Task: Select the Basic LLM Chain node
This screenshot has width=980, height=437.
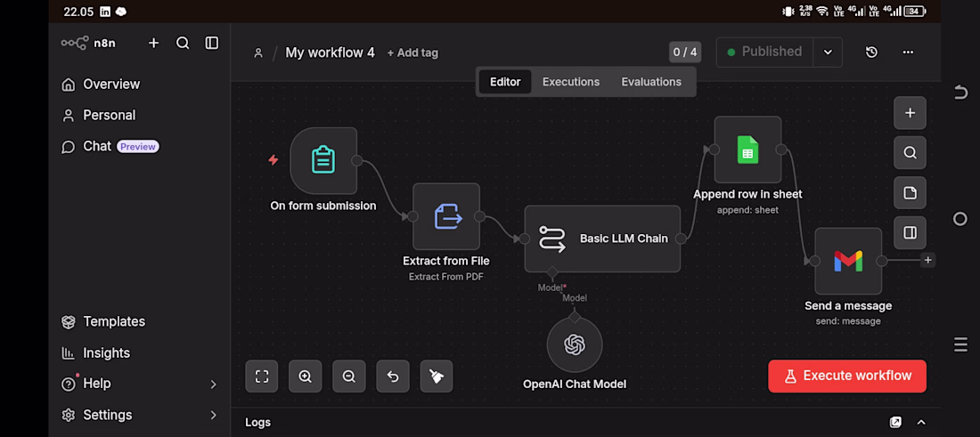Action: coord(602,239)
